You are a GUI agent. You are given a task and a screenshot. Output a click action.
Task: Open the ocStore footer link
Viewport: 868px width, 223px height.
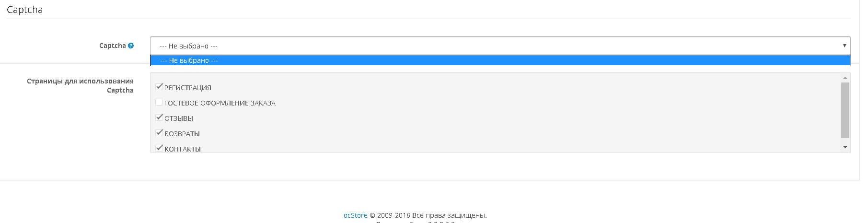pos(355,215)
